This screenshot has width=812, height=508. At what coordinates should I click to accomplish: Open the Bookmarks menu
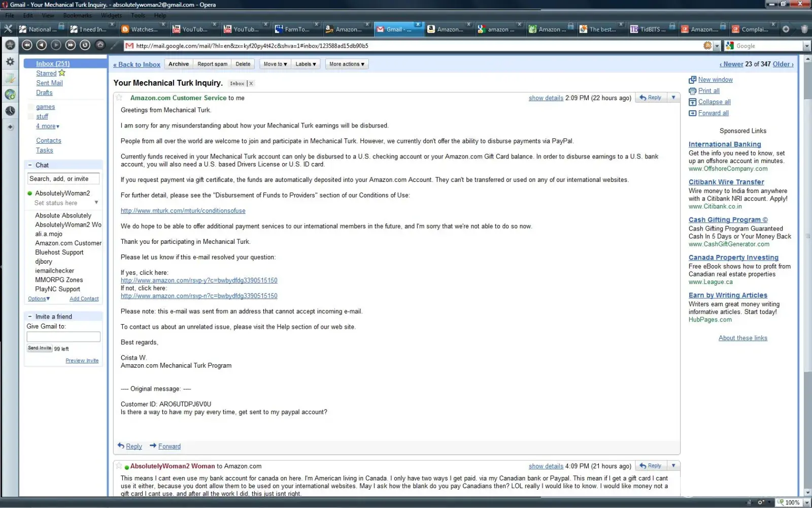pyautogui.click(x=77, y=15)
